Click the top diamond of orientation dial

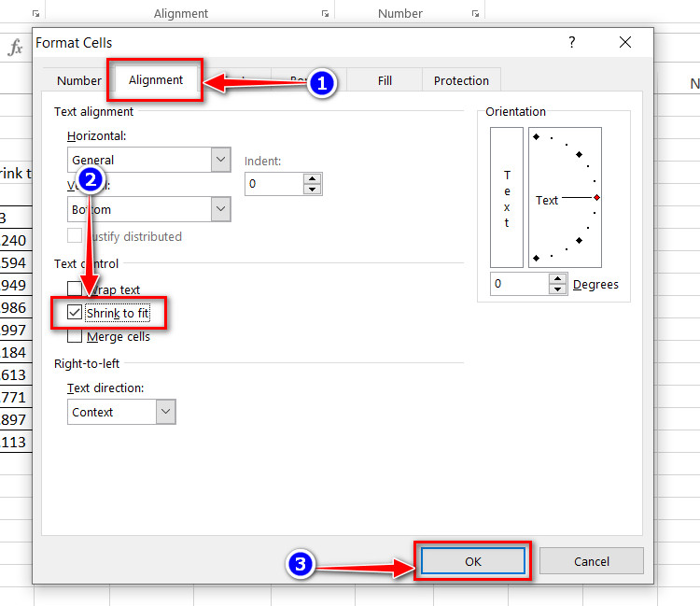coord(536,136)
